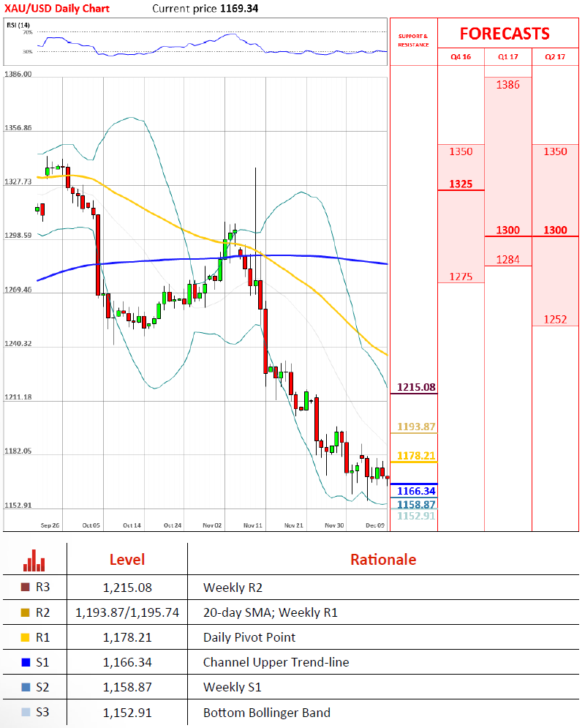Click the Nov 30 date axis label
The width and height of the screenshot is (585, 728).
pyautogui.click(x=334, y=525)
